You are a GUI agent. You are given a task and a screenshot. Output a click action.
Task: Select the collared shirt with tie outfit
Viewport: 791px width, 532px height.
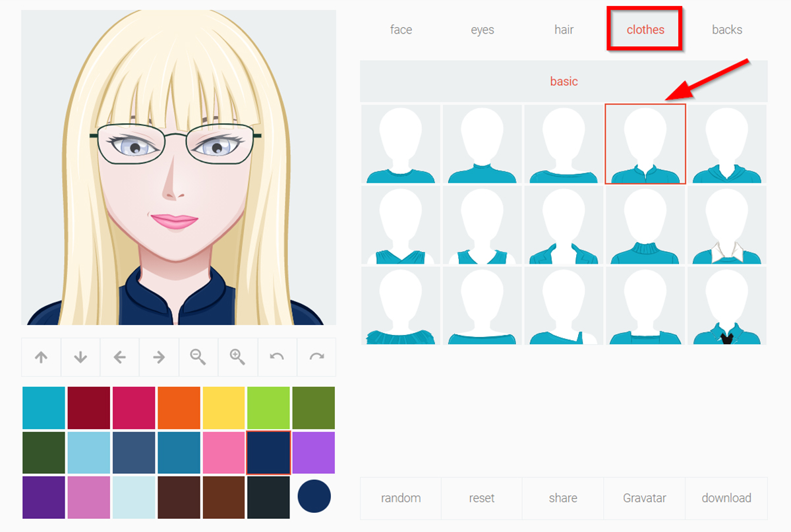[727, 307]
